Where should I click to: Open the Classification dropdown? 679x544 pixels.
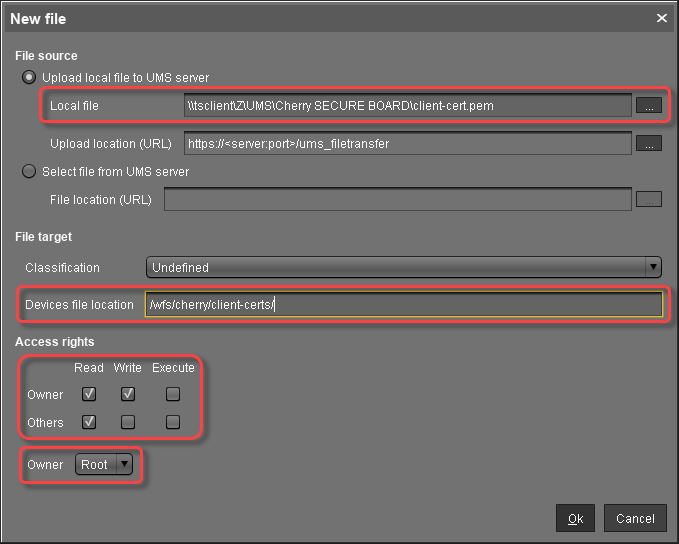point(403,267)
